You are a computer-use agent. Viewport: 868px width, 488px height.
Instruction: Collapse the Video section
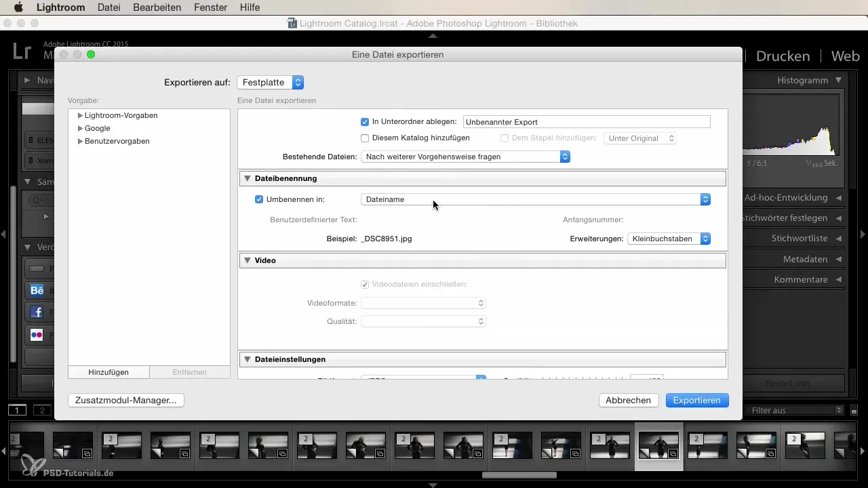[248, 260]
